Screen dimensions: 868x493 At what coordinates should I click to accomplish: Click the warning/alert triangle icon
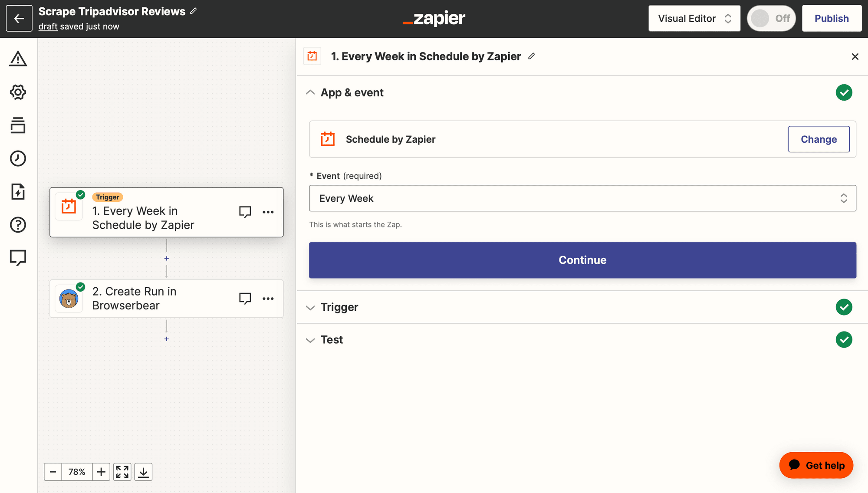[18, 59]
